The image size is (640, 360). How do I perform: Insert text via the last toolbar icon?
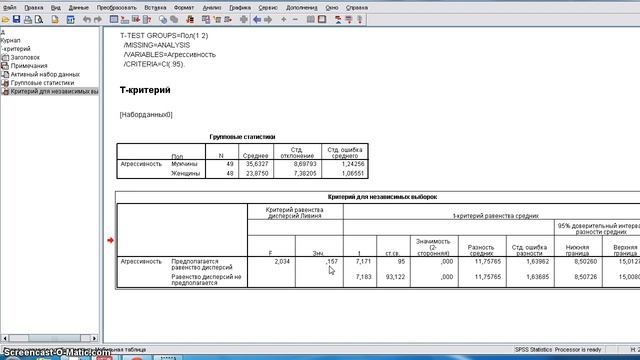click(x=360, y=20)
